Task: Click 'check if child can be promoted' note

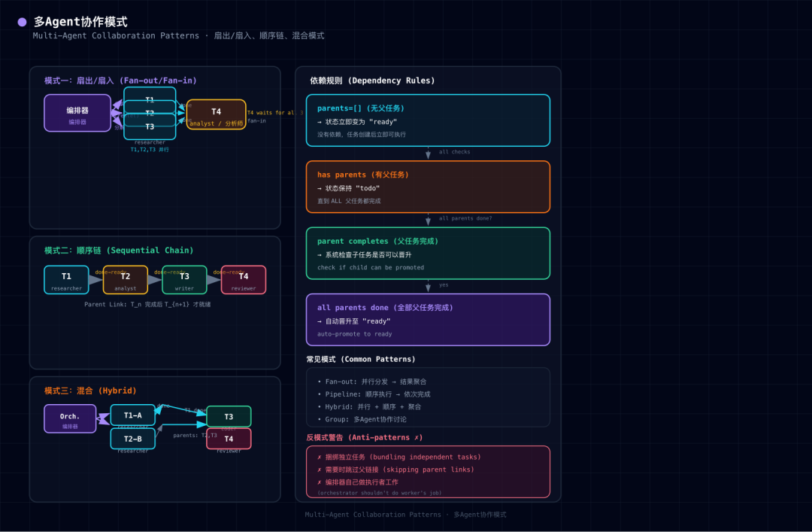Action: (371, 268)
